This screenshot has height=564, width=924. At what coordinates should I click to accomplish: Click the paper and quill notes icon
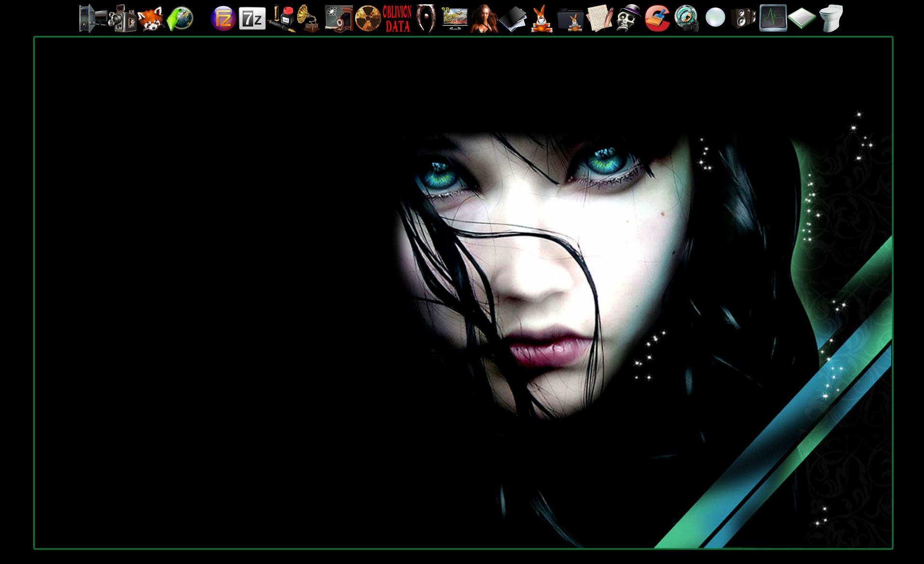click(599, 19)
